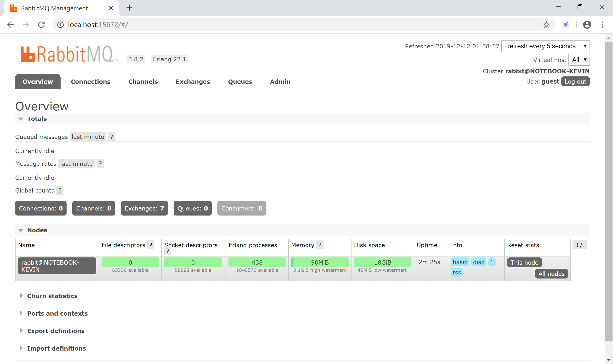Click the browser back arrow
Screen dimensions: 613x364
point(11,24)
